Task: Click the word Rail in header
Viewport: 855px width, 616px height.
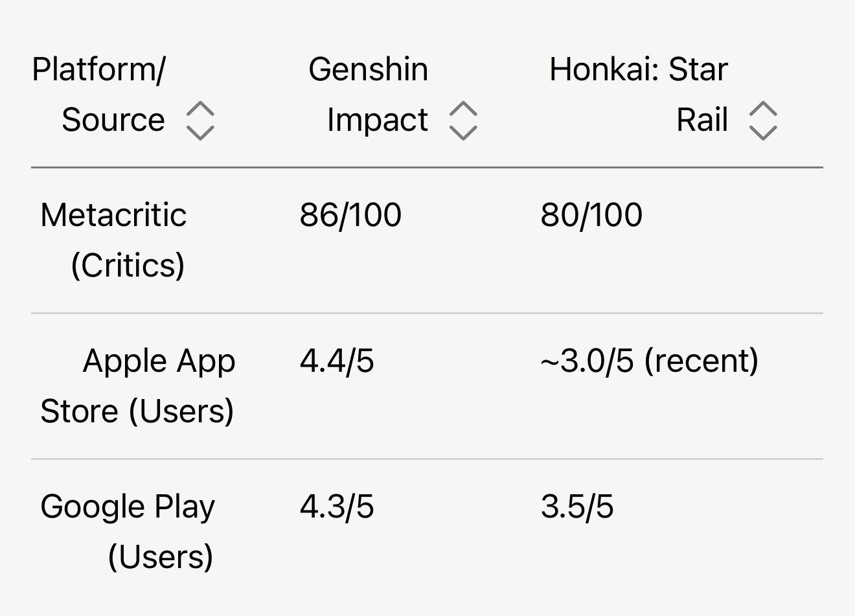Action: 702,120
